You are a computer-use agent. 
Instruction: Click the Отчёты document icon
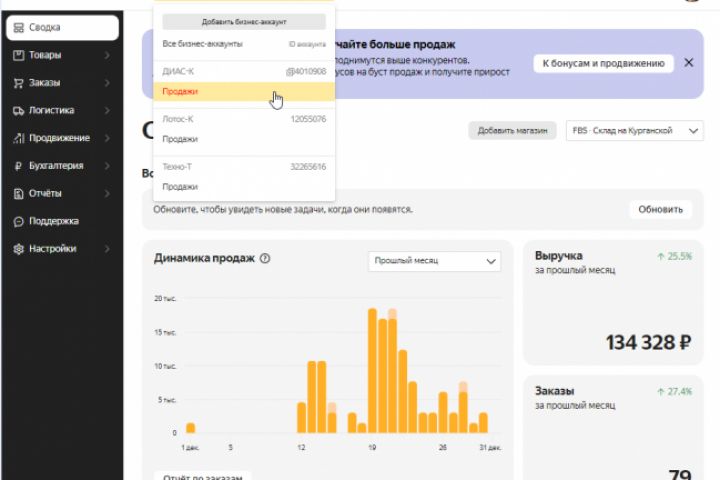click(18, 193)
